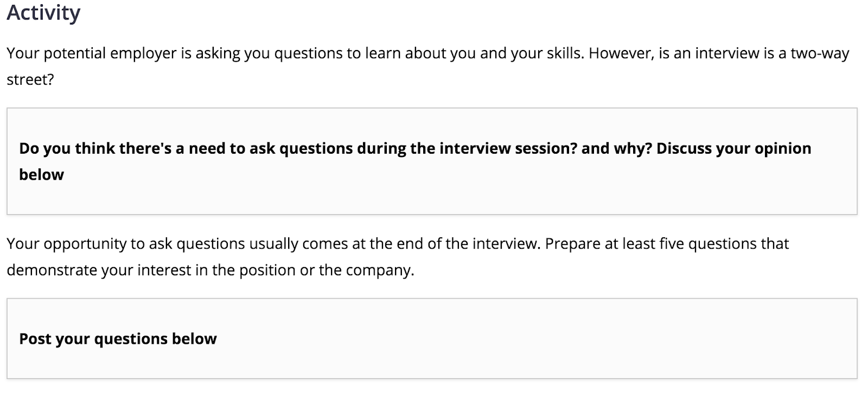Click the bold "Post your questions below" text
Screen dimensions: 868x397
(118, 339)
